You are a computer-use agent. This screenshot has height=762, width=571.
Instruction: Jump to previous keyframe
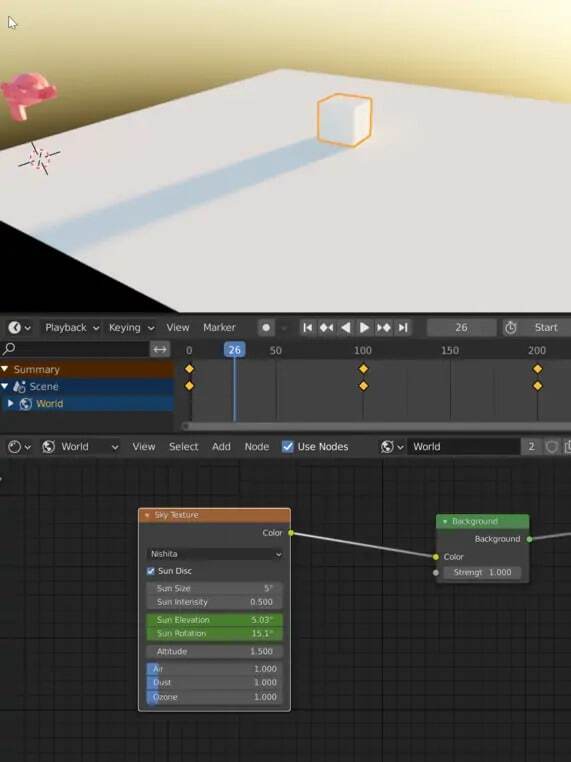point(326,328)
